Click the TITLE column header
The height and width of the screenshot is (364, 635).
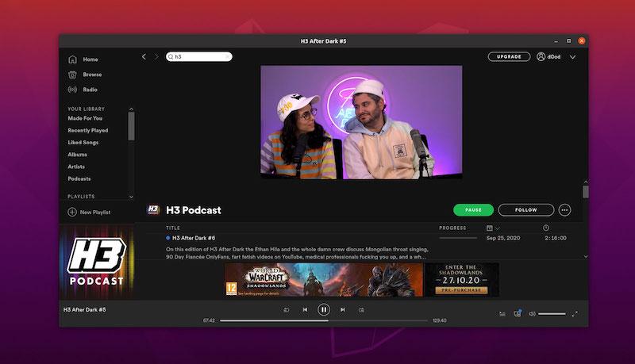pyautogui.click(x=173, y=228)
